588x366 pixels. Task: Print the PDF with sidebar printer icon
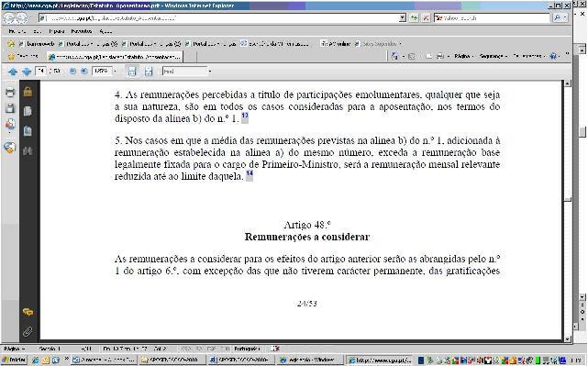point(10,92)
